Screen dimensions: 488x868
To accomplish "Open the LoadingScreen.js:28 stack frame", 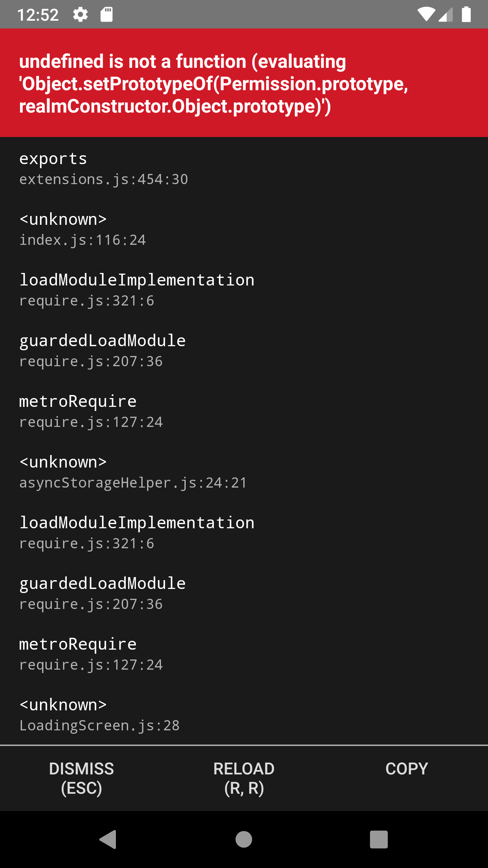I will (x=99, y=715).
